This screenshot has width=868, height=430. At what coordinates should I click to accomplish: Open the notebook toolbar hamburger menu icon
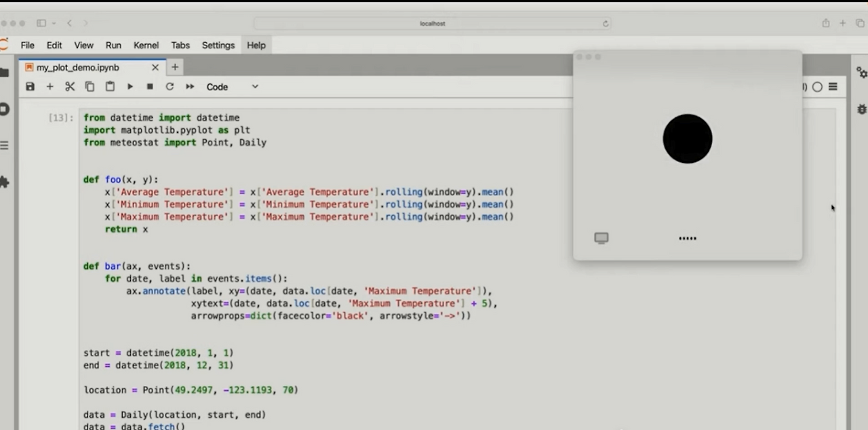[833, 87]
